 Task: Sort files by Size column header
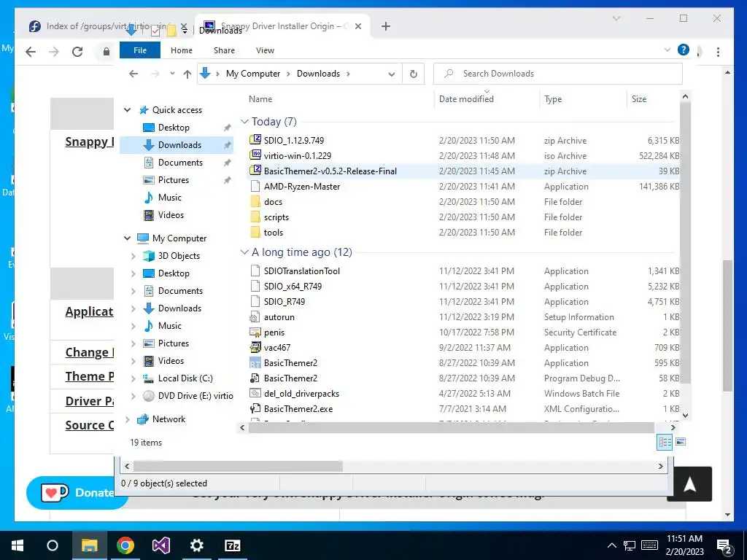coord(639,99)
